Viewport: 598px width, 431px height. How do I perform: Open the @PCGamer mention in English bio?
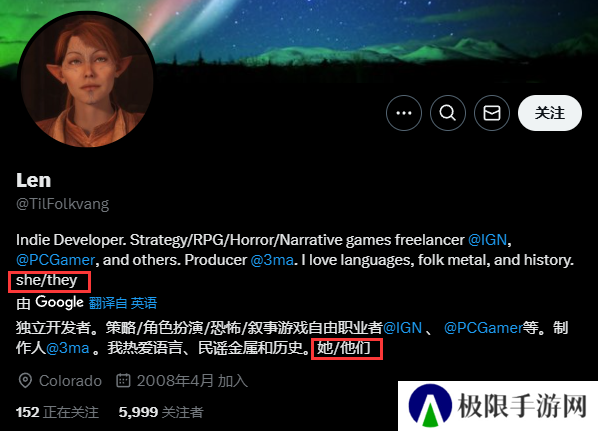point(55,260)
